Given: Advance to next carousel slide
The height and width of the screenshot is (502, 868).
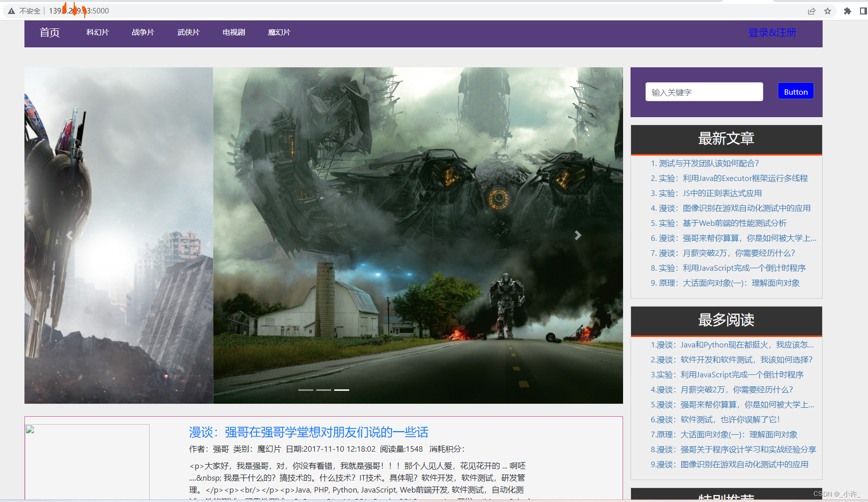Looking at the screenshot, I should pyautogui.click(x=578, y=235).
